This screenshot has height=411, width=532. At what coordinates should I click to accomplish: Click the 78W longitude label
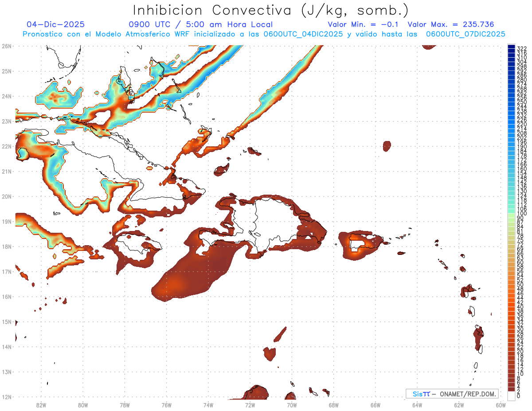125,405
